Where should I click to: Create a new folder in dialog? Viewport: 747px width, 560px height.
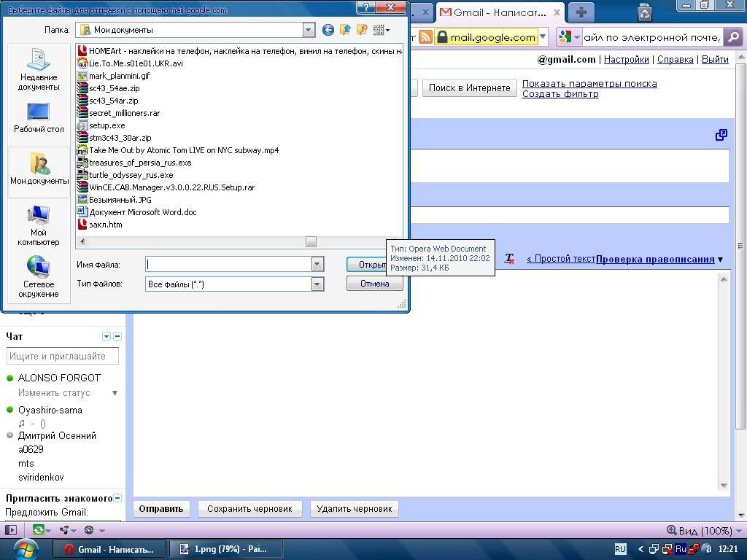tap(362, 30)
